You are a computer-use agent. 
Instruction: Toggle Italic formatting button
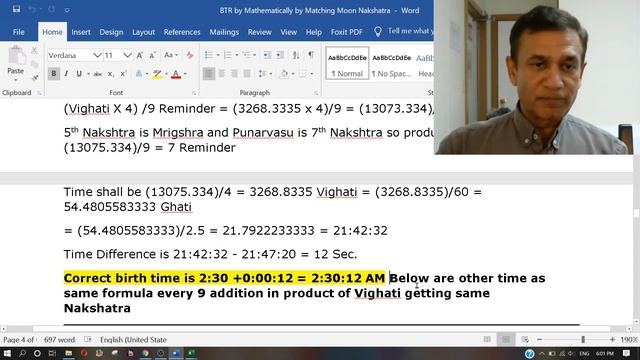(x=66, y=74)
